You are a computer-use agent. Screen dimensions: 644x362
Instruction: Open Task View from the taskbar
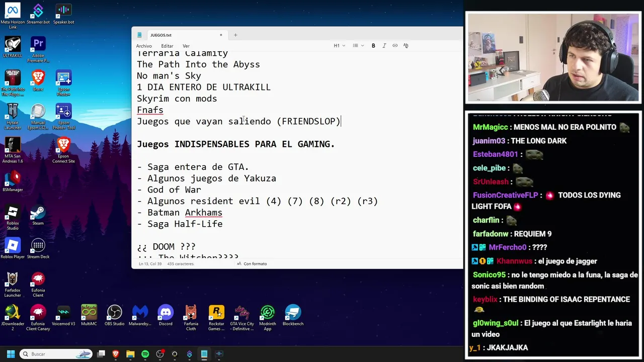tap(101, 354)
